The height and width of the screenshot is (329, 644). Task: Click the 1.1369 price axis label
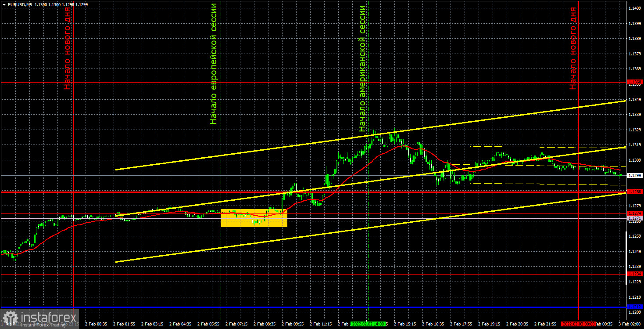coord(634,69)
